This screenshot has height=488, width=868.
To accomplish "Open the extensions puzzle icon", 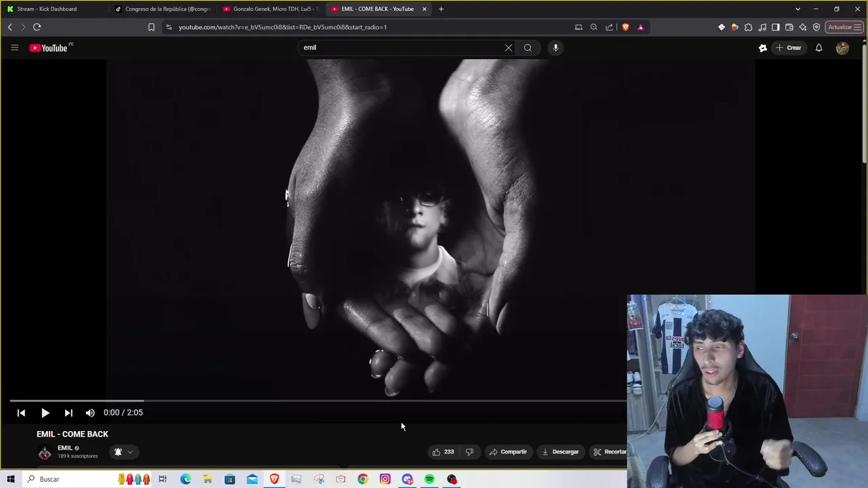I will [748, 27].
